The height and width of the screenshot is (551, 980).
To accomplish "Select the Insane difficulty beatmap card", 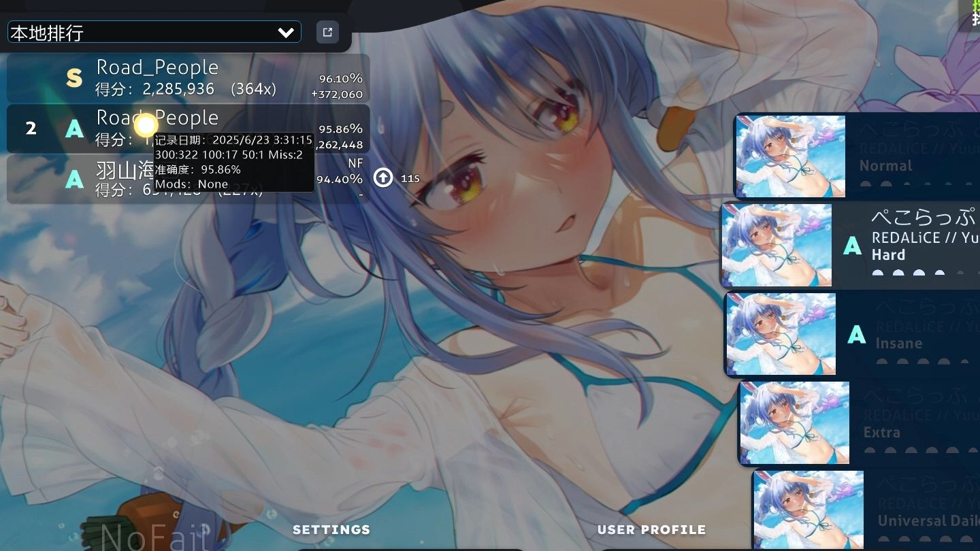I will click(852, 334).
